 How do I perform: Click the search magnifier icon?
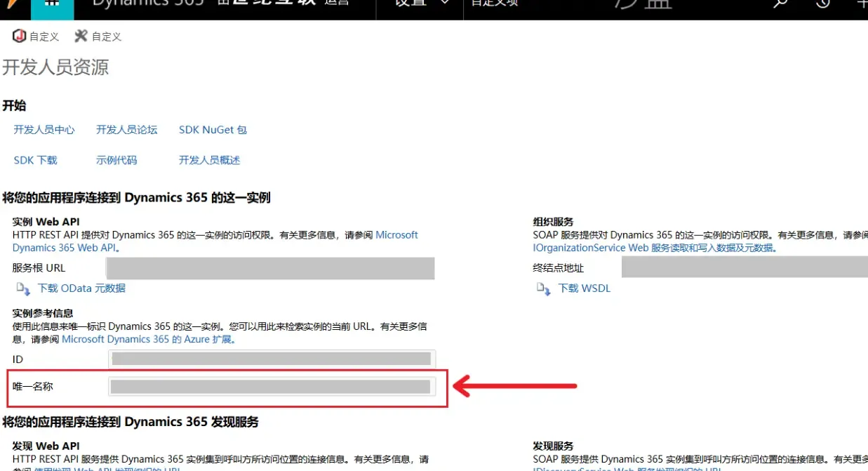point(779,5)
